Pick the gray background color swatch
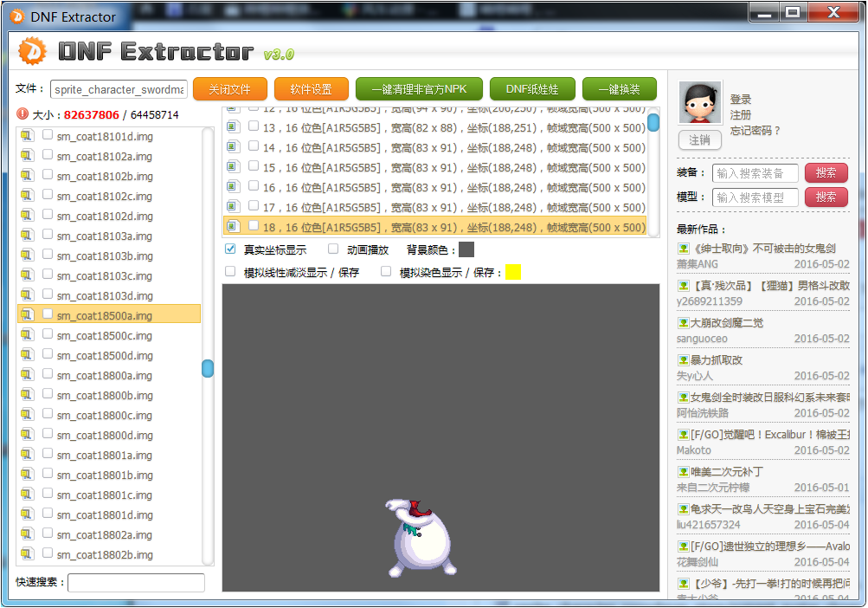 click(x=466, y=249)
